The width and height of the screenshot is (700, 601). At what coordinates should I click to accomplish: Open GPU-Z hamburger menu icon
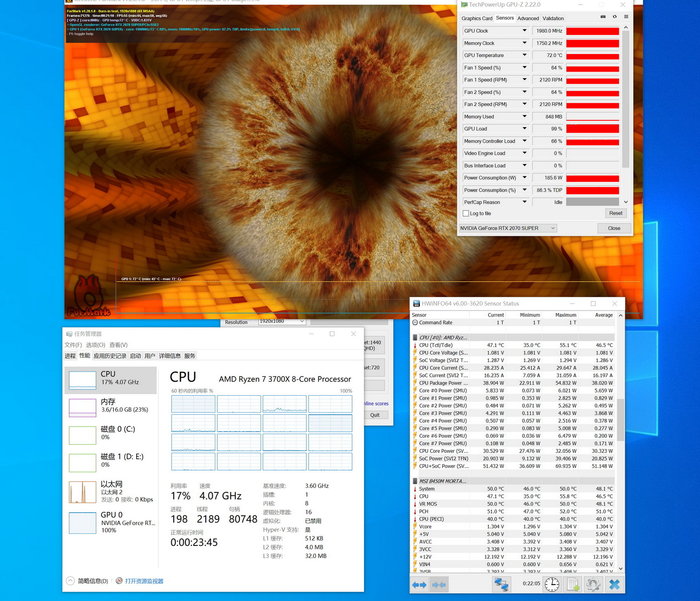[x=626, y=17]
